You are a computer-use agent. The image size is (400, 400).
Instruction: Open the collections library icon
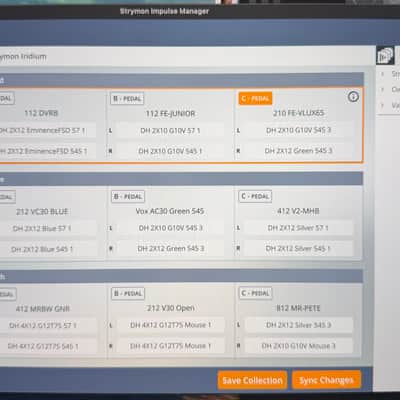(x=385, y=56)
